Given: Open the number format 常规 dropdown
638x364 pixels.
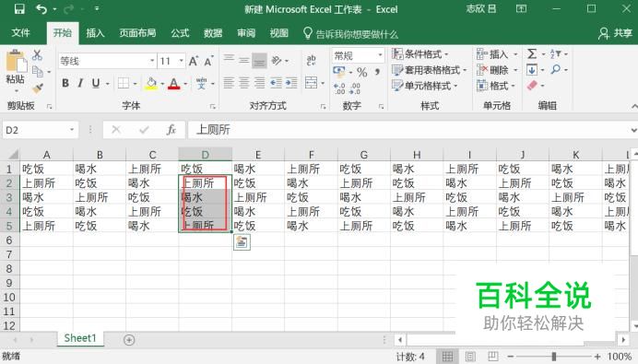Looking at the screenshot, I should point(380,55).
